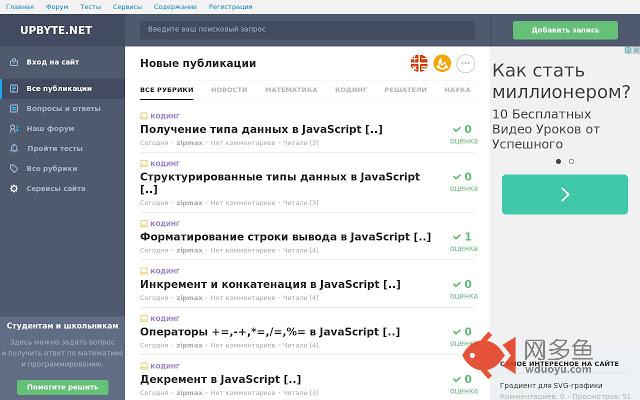Click the Добавить запись button

565,30
